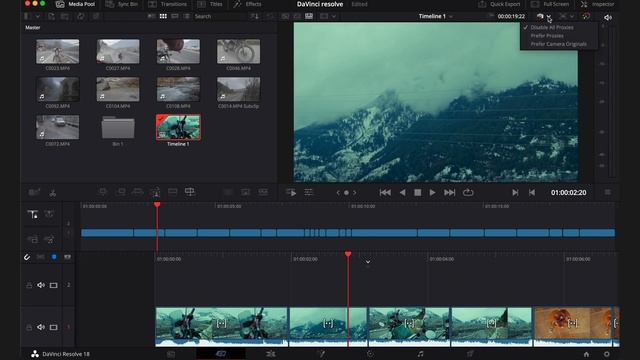Select thumbnail of clip C0023.MP4
The height and width of the screenshot is (360, 640).
click(x=58, y=51)
